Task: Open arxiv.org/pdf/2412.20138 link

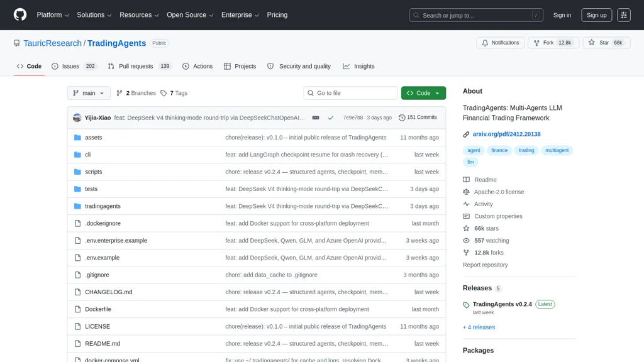Action: pos(506,134)
